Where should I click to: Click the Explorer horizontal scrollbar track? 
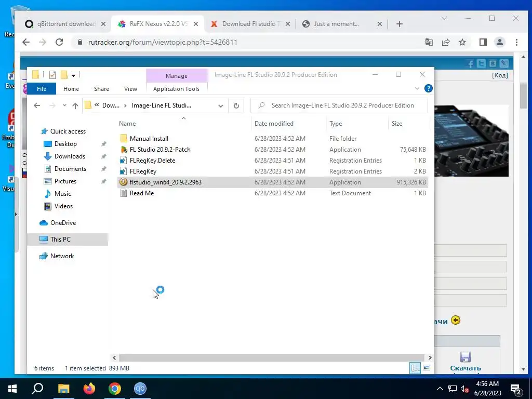[271, 357]
